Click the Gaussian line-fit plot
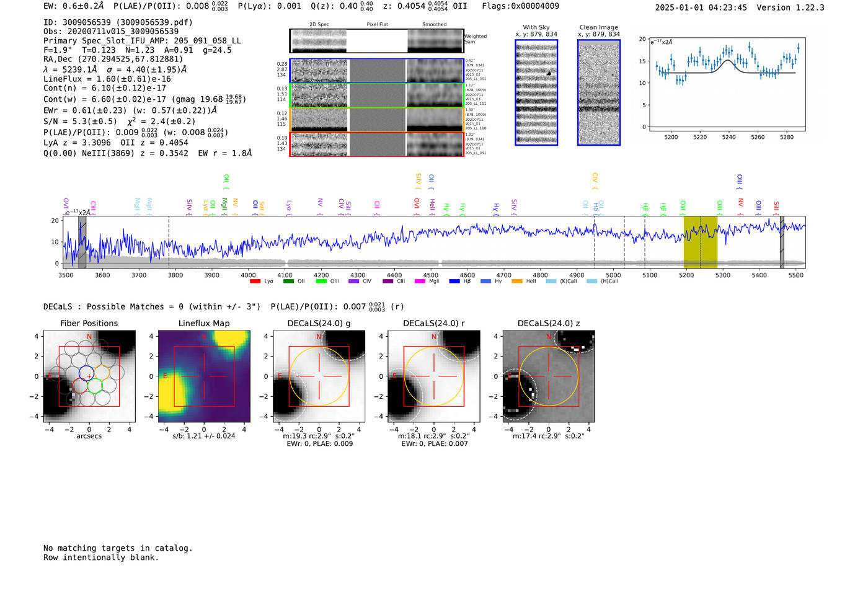Viewport: 868px width, 591px height. click(x=727, y=84)
